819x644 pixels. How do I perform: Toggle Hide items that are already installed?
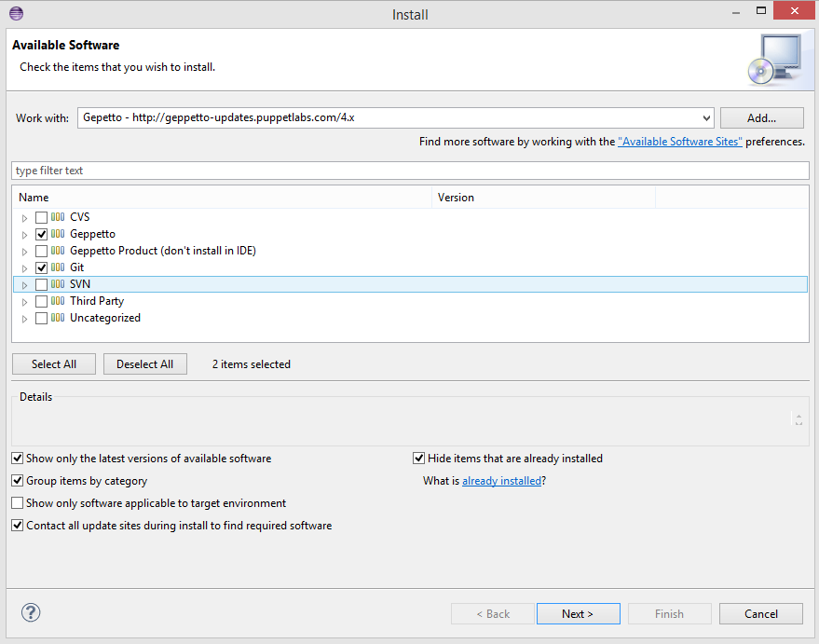418,458
